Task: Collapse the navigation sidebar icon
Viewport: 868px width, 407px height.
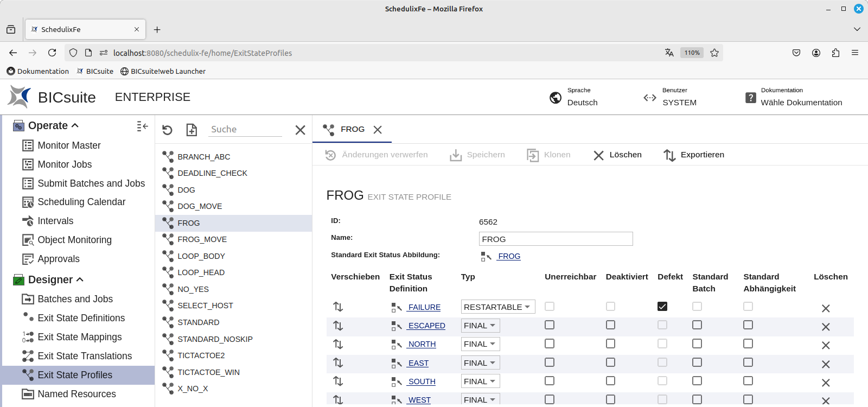Action: (x=142, y=126)
